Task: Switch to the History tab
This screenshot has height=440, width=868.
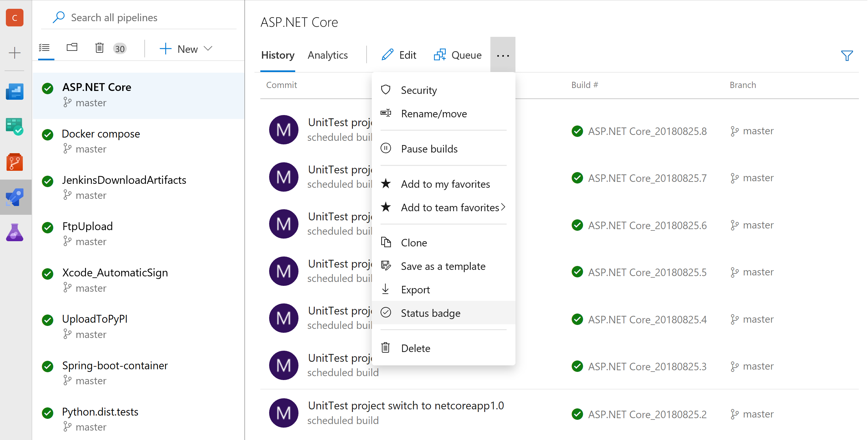Action: 278,55
